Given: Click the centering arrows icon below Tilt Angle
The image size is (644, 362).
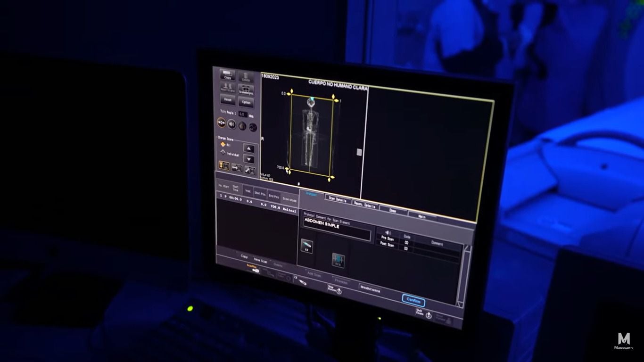Looking at the screenshot, I should click(222, 123).
